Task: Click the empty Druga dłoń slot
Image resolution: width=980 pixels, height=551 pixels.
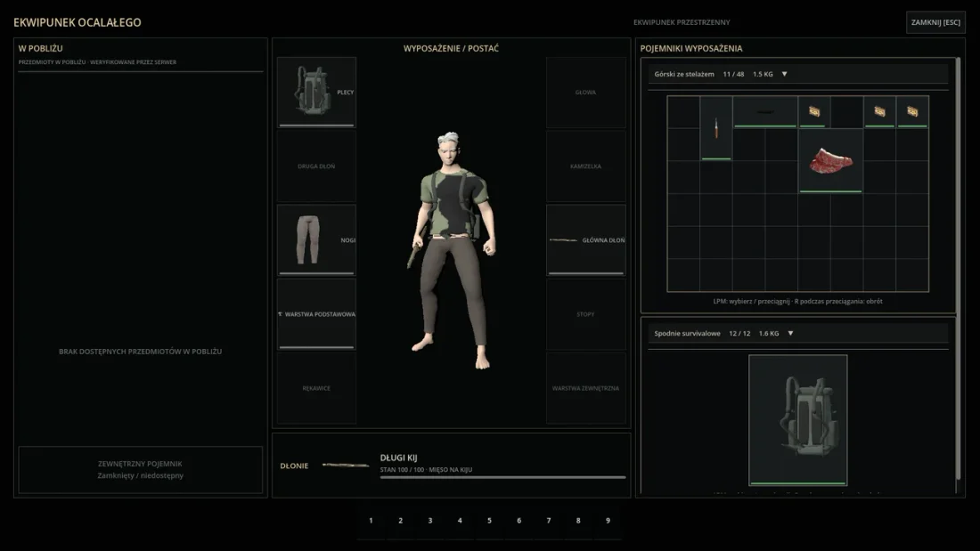Action: (316, 166)
